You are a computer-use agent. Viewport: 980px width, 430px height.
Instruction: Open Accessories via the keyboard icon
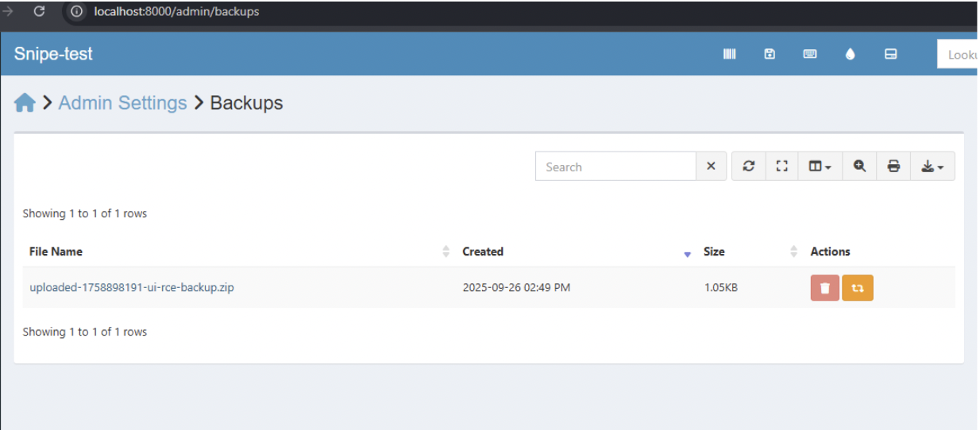click(810, 54)
